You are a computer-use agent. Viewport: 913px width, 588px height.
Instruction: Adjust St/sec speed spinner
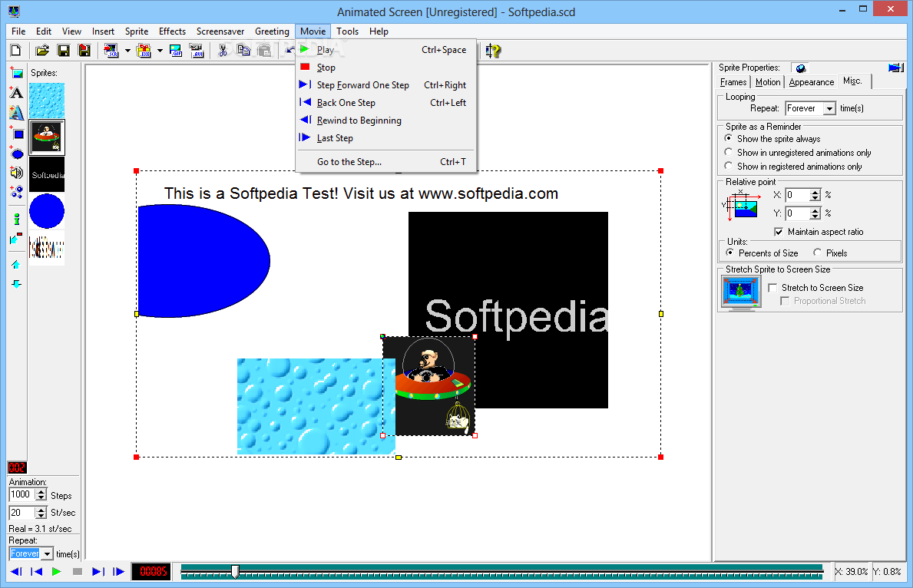41,512
